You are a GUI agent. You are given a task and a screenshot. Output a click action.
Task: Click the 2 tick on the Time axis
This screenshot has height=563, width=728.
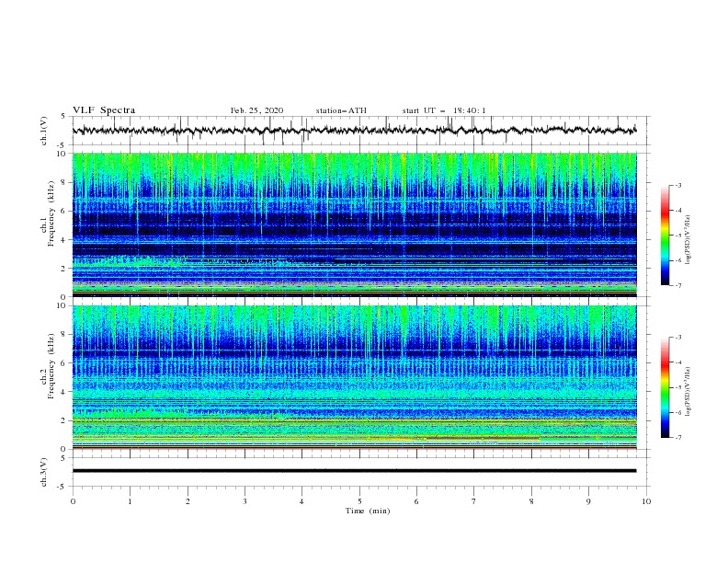pyautogui.click(x=188, y=501)
